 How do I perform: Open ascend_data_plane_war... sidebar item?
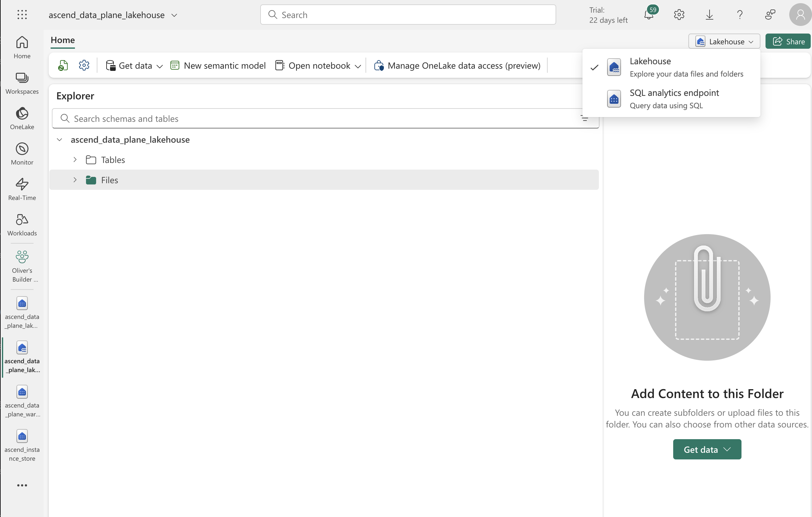click(22, 401)
